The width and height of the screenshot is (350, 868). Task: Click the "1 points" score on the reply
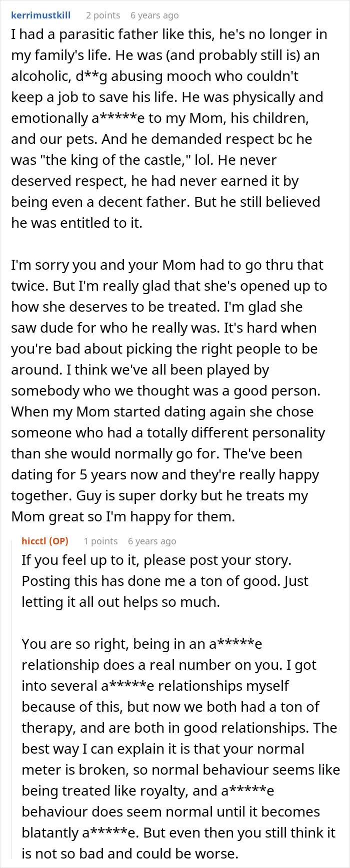(x=100, y=541)
